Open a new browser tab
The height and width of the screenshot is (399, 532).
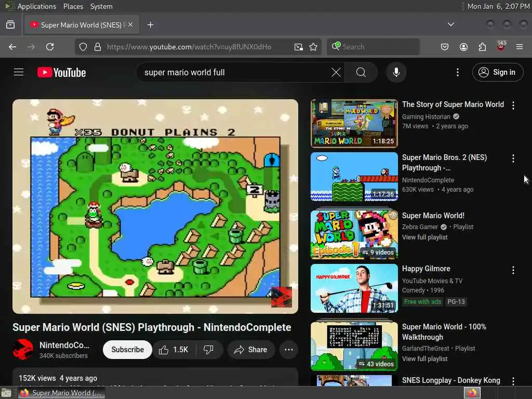point(150,25)
